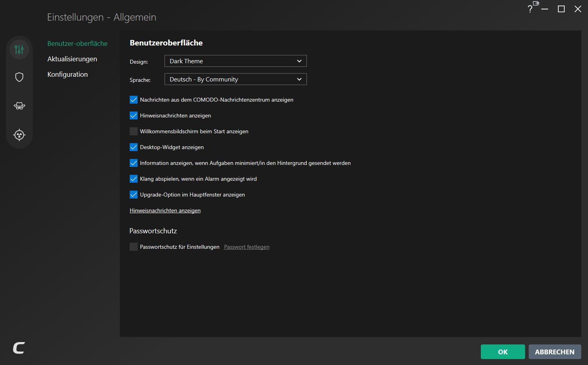Open Sprache dropdown showing Deutsch

tap(236, 79)
